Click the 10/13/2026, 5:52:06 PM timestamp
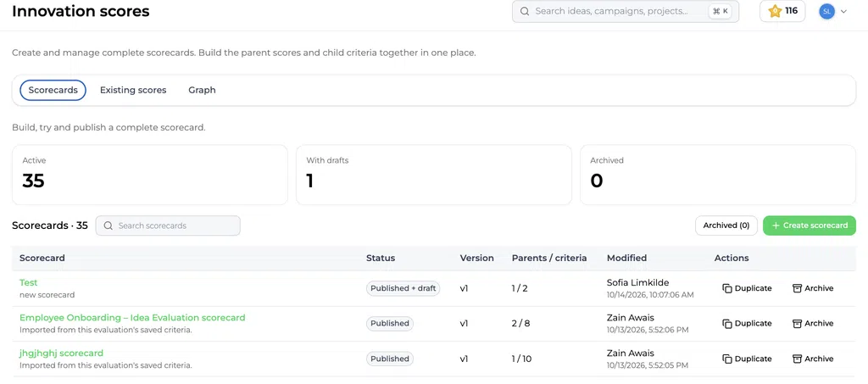The image size is (868, 384). click(648, 331)
